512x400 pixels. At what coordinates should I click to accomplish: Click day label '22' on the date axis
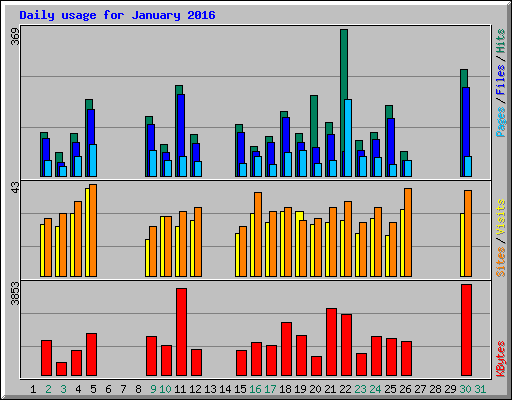point(345,389)
